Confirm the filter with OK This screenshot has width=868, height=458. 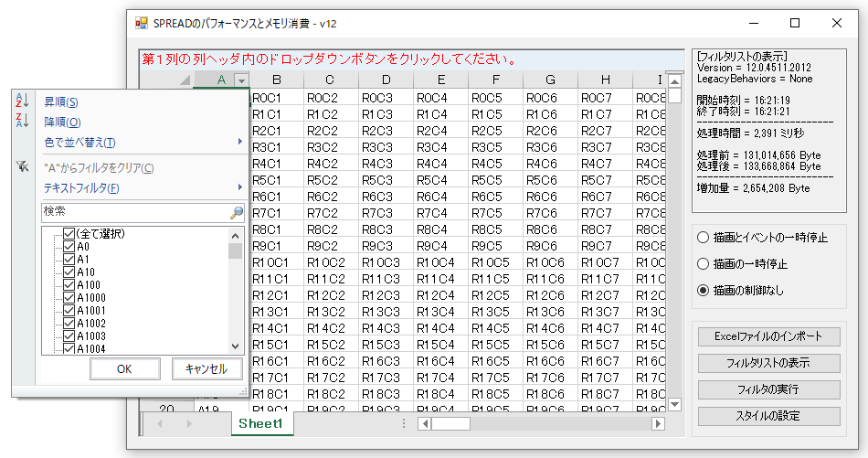click(x=124, y=368)
